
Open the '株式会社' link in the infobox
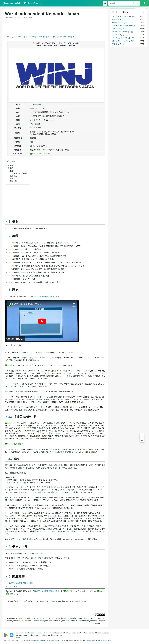point(38,104)
